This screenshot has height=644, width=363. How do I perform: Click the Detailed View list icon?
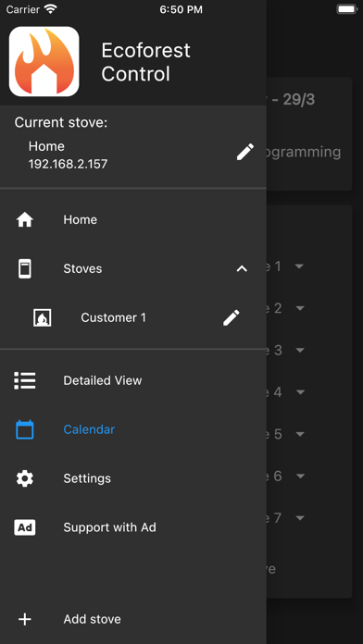coord(25,380)
